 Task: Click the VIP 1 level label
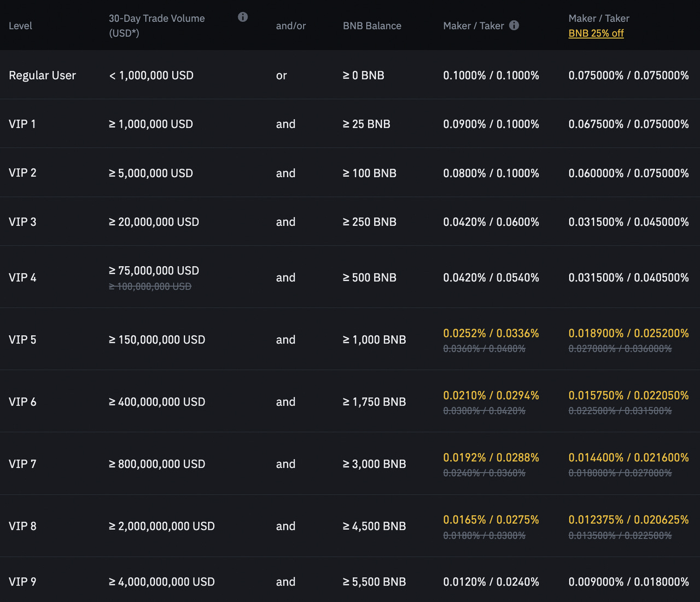click(22, 124)
